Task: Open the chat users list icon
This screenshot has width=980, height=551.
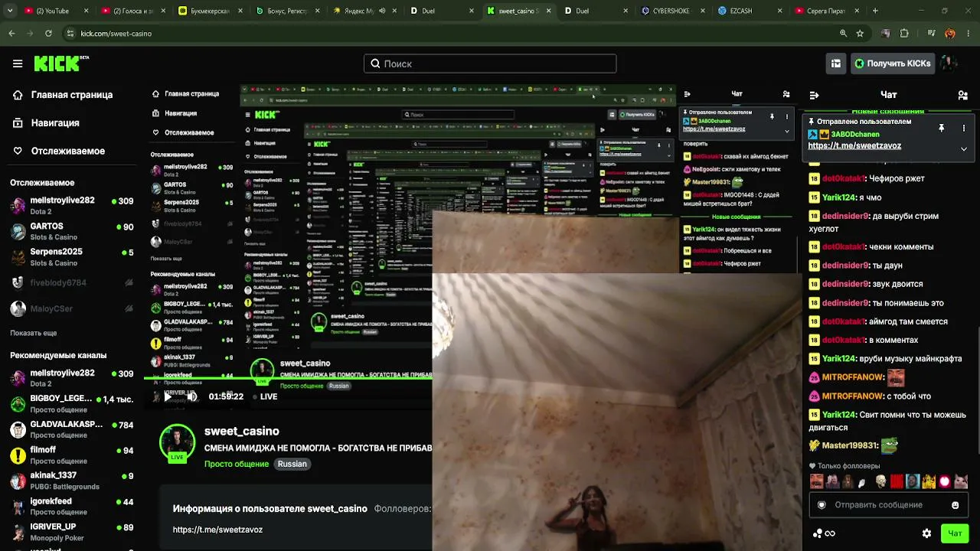Action: pos(962,95)
